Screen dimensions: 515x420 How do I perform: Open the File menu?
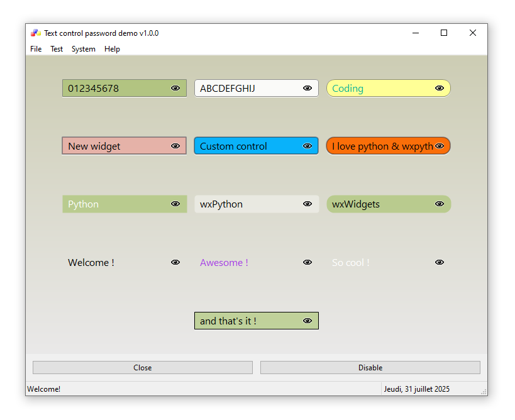point(36,49)
